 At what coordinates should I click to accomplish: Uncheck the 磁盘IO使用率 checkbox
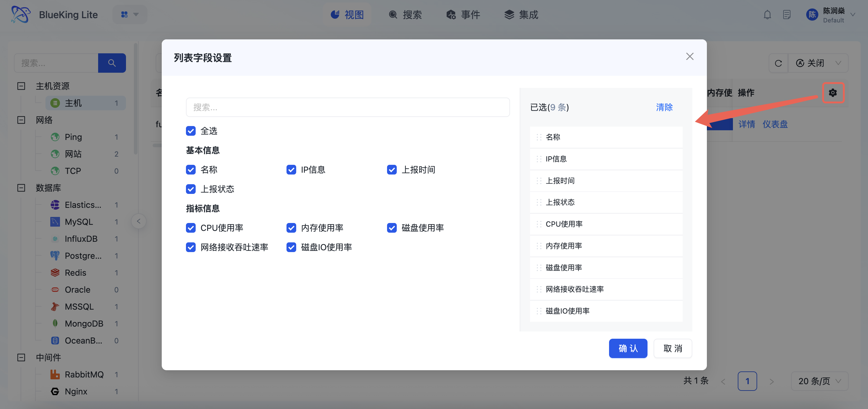click(x=291, y=248)
